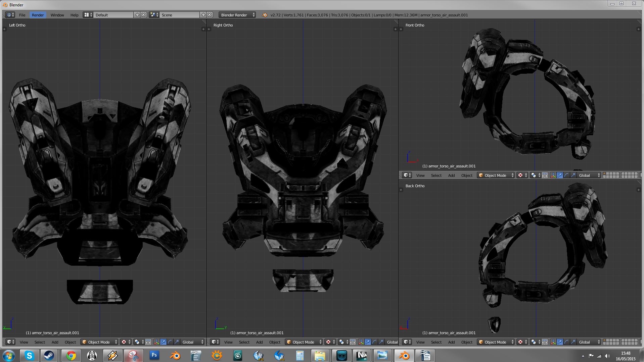The image size is (644, 362).
Task: Open the Info editor type selector
Action: tap(10, 15)
